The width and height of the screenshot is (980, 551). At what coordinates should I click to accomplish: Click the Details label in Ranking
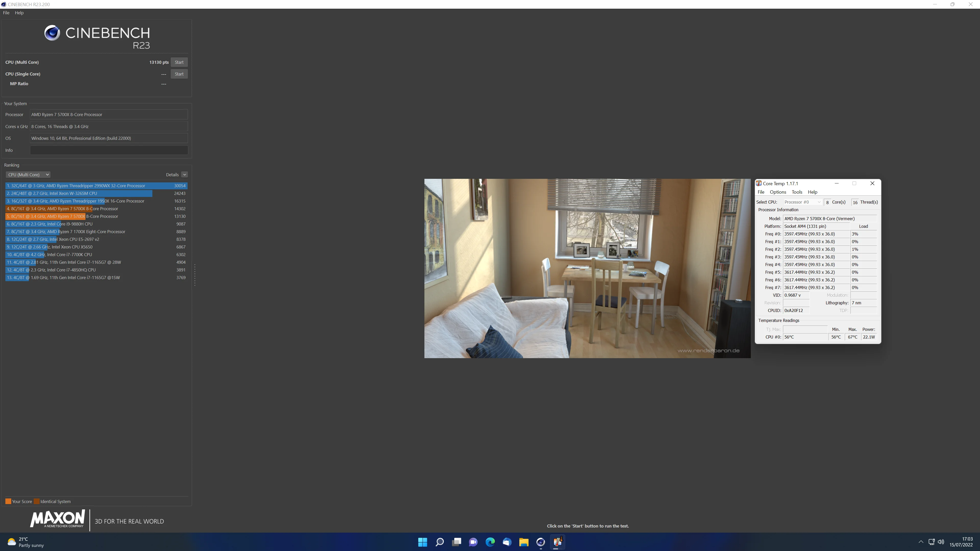[x=172, y=174]
